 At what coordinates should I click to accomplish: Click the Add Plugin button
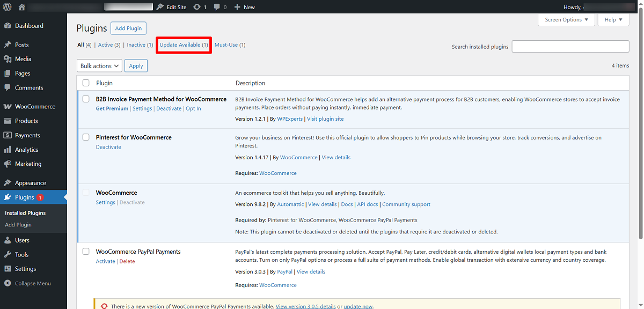[128, 28]
